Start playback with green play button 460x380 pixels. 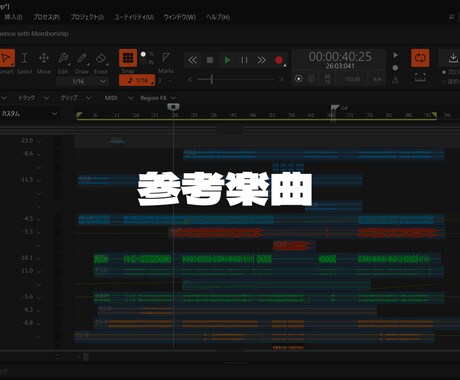228,60
